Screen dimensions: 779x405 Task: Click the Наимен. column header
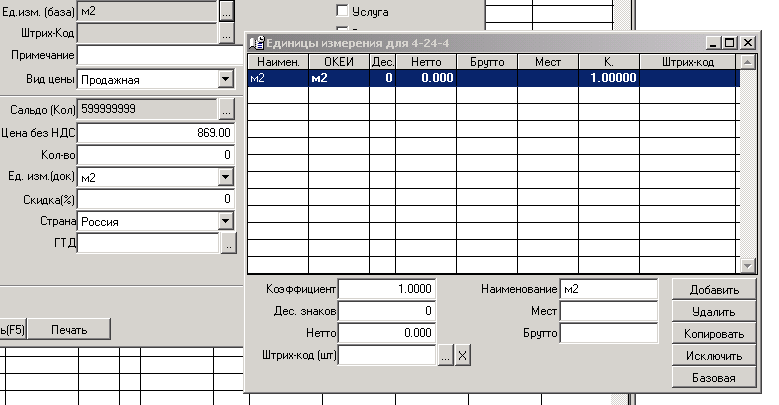278,62
